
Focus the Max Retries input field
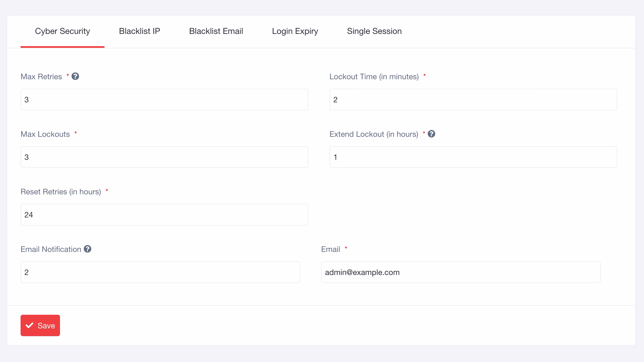[x=164, y=100]
